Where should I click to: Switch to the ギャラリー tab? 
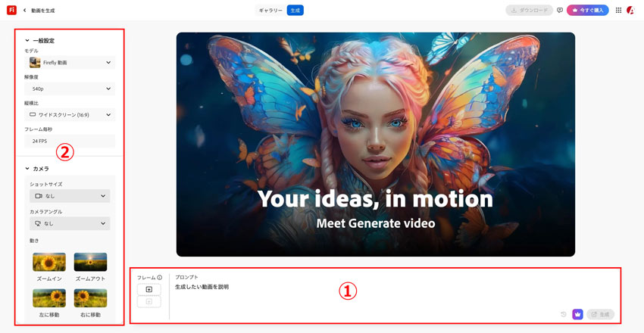pos(270,11)
